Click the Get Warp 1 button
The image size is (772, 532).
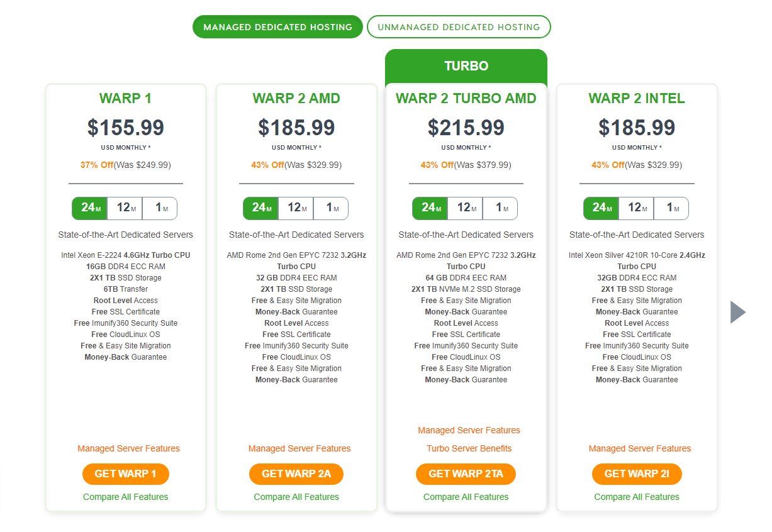[125, 474]
